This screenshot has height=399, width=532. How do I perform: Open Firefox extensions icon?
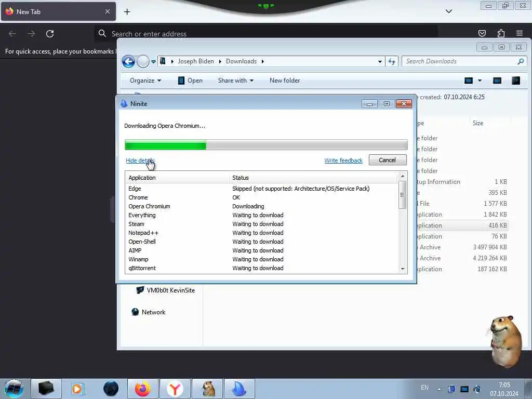pos(501,33)
